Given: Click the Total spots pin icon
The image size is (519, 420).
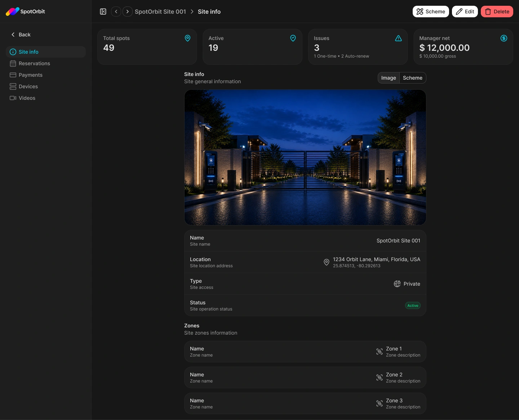Looking at the screenshot, I should click(x=188, y=38).
